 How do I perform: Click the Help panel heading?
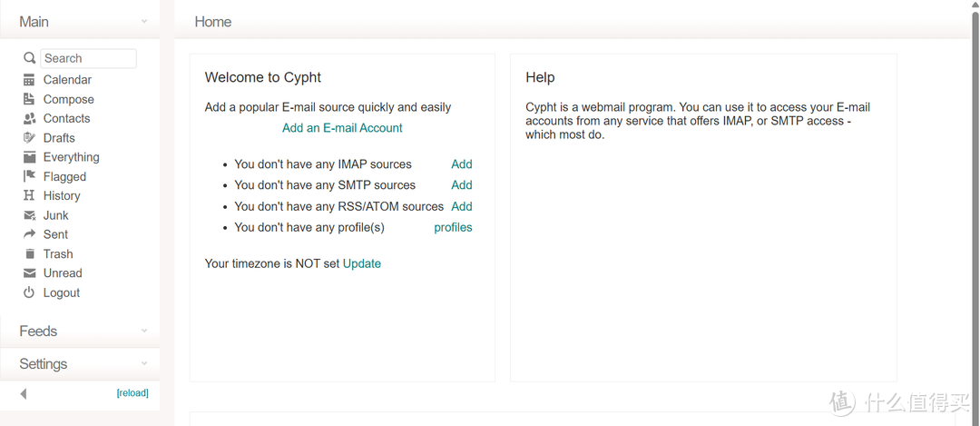pos(540,77)
